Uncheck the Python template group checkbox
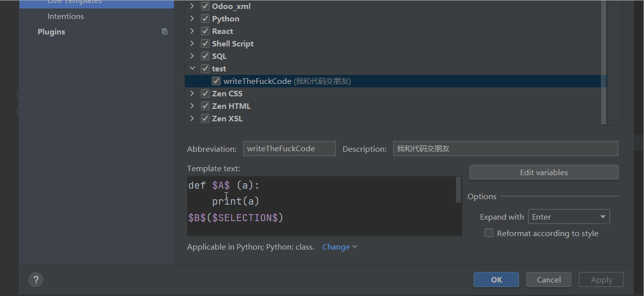This screenshot has height=296, width=644. 205,19
